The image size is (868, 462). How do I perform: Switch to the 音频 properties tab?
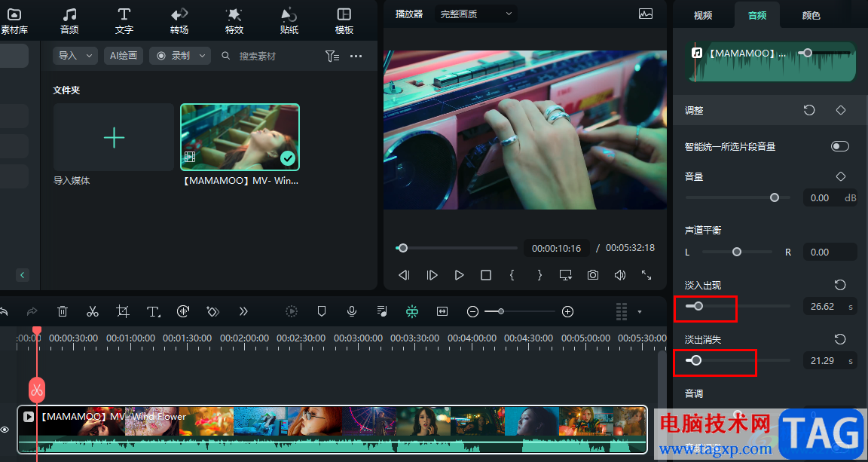[757, 15]
